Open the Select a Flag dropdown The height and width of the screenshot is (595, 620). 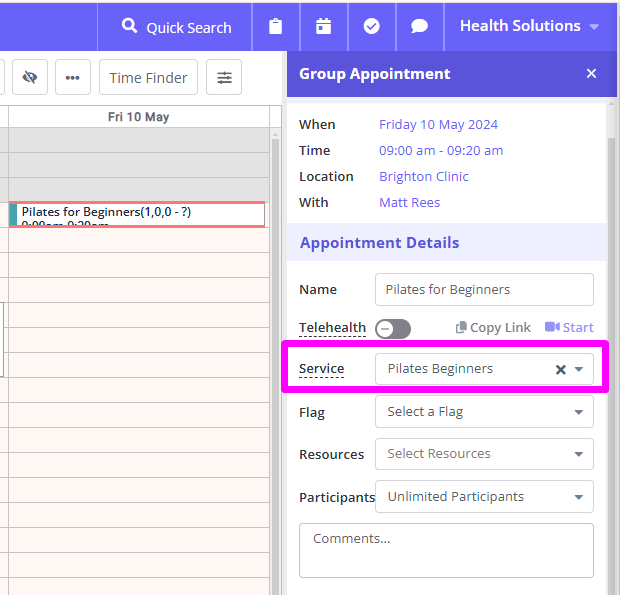484,412
